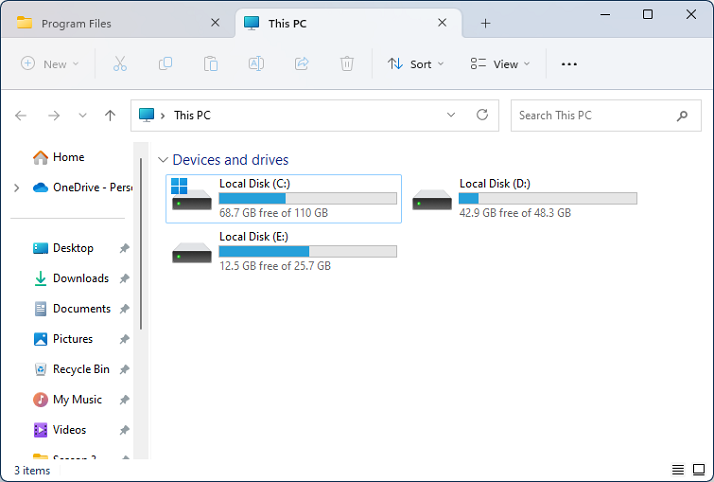This screenshot has height=482, width=714.
Task: Open Recycle Bin in the sidebar
Action: (x=71, y=369)
